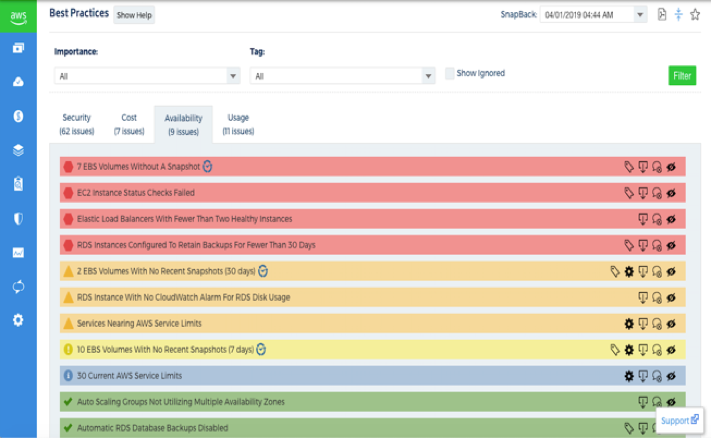
Task: Switch to the Usage tab
Action: pyautogui.click(x=238, y=124)
